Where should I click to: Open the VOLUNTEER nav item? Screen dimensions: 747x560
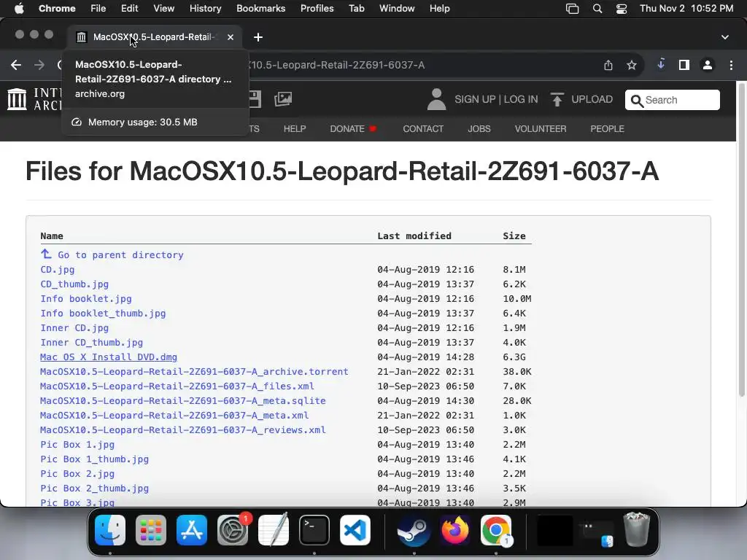[x=541, y=128]
